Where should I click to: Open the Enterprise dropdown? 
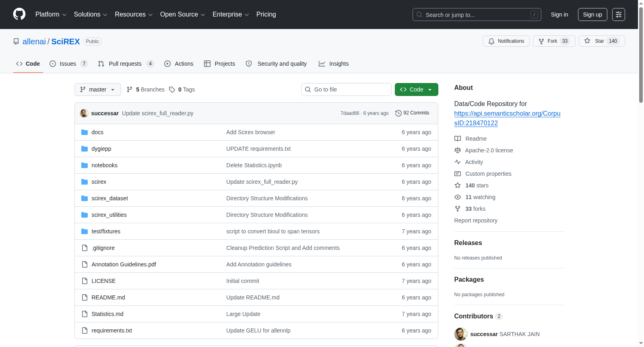pyautogui.click(x=231, y=15)
